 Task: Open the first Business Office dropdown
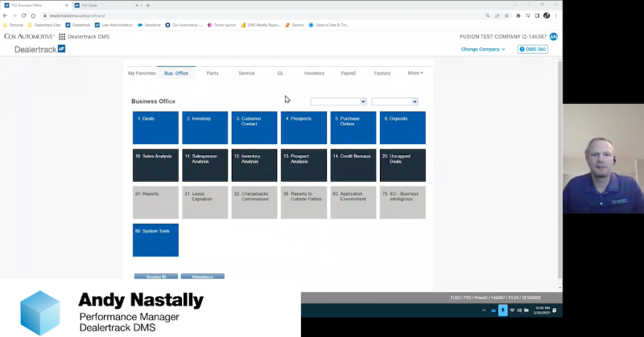pos(338,101)
